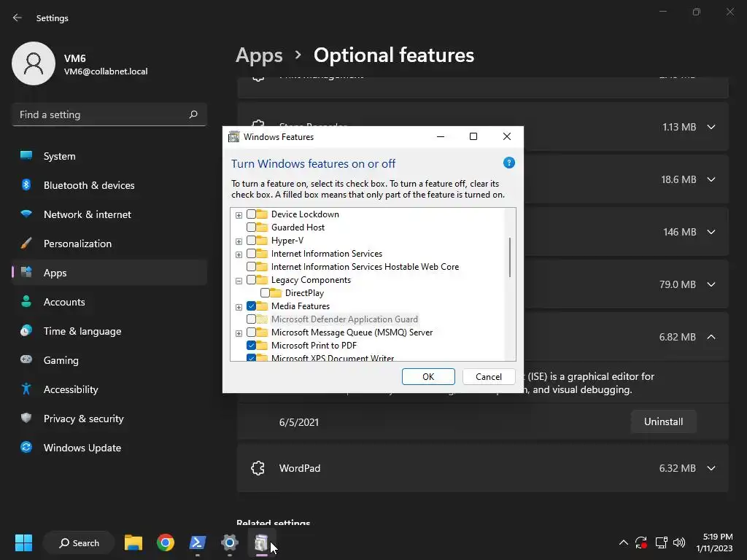Check IIS Hostable Web Core checkbox
Viewport: 747px width, 560px height.
tap(251, 267)
